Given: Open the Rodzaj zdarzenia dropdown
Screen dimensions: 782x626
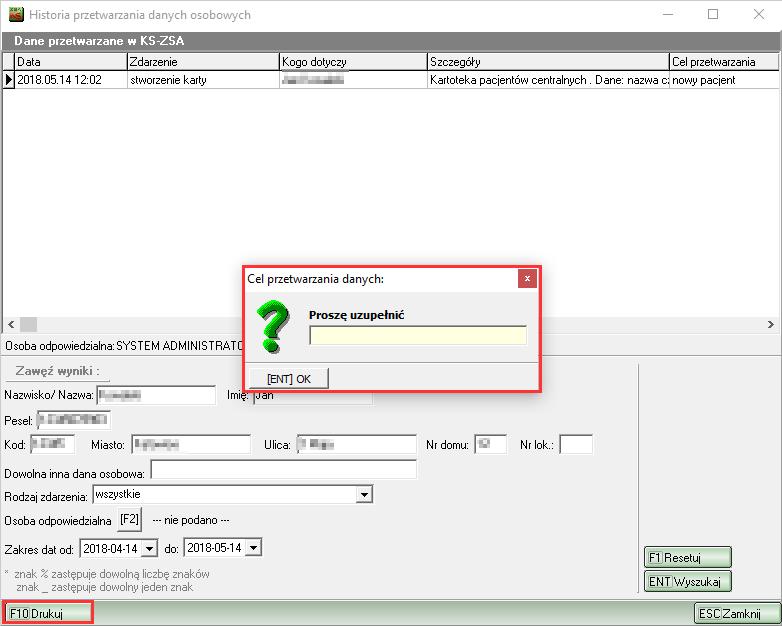Looking at the screenshot, I should click(x=365, y=495).
